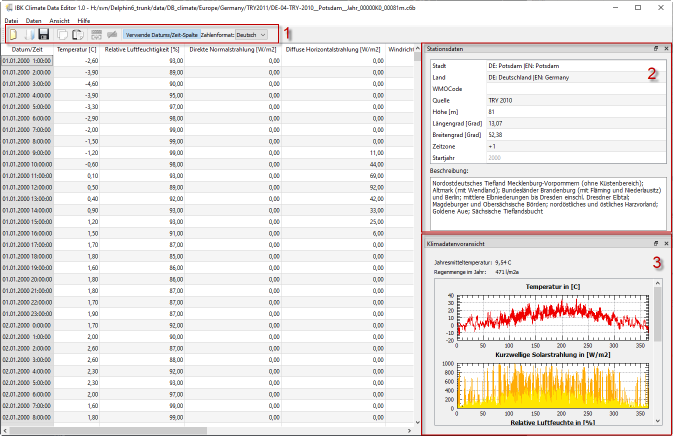This screenshot has width=673, height=436.
Task: Click the Land field with Deutschland value
Action: (576, 77)
